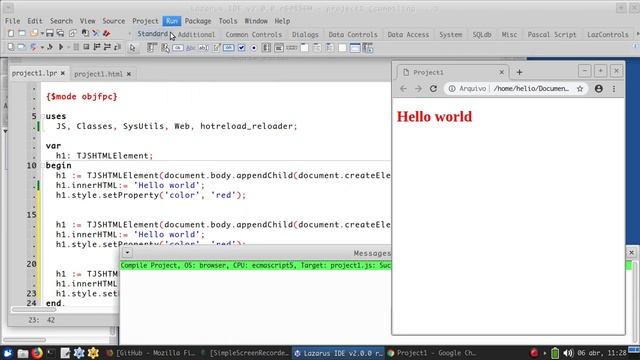The width and height of the screenshot is (640, 360).
Task: Select the TListBox component icon
Action: coord(266,48)
